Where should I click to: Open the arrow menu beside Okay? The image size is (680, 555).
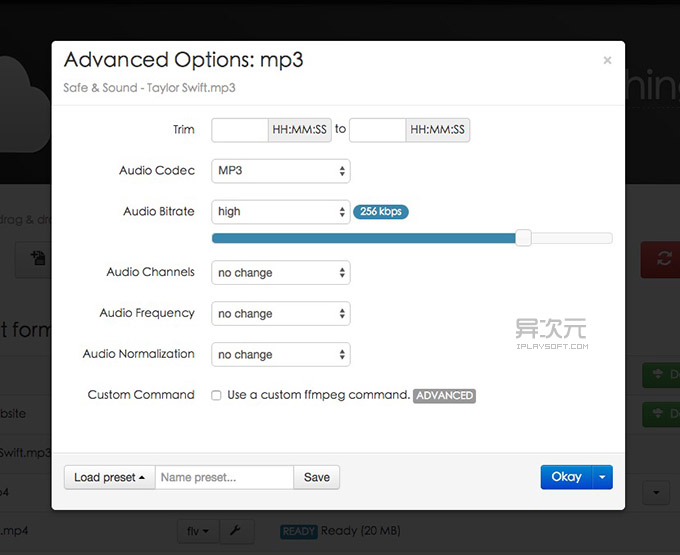[x=602, y=477]
